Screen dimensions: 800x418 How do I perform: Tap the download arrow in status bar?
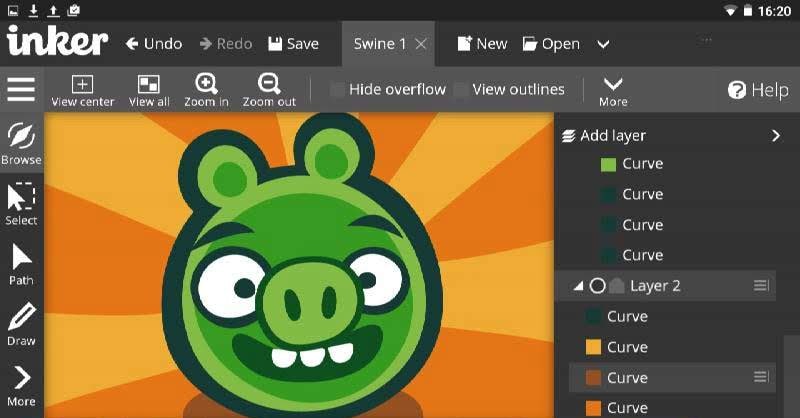point(33,10)
